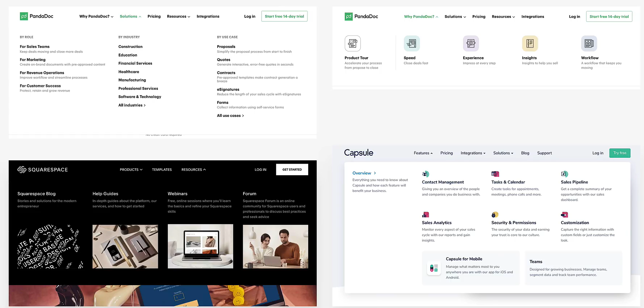Open the For Customer Success link
The width and height of the screenshot is (644, 308).
(40, 86)
